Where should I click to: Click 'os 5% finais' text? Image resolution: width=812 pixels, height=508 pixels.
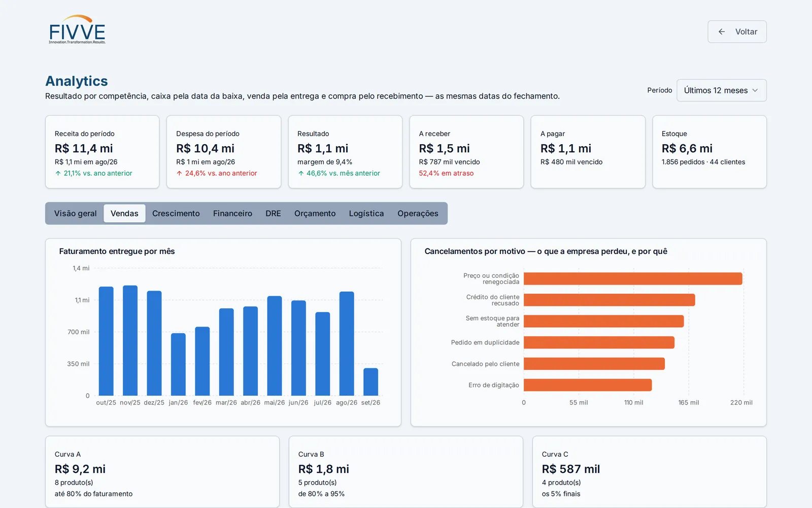(561, 494)
